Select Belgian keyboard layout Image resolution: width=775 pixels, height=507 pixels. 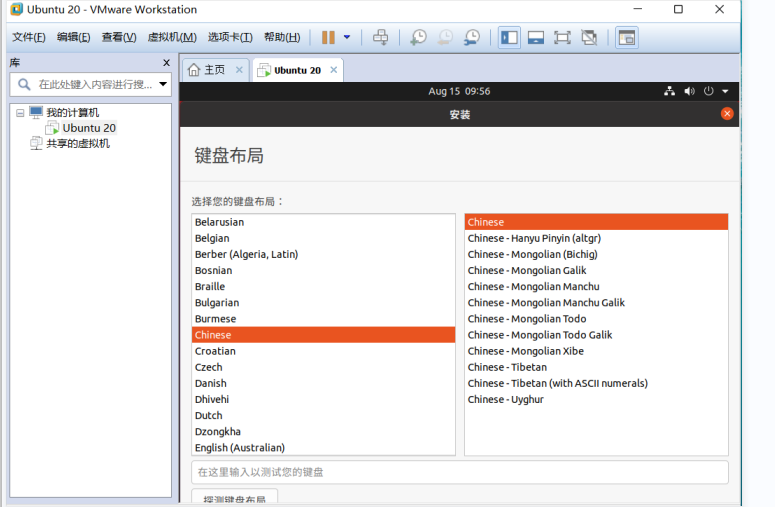coord(323,238)
